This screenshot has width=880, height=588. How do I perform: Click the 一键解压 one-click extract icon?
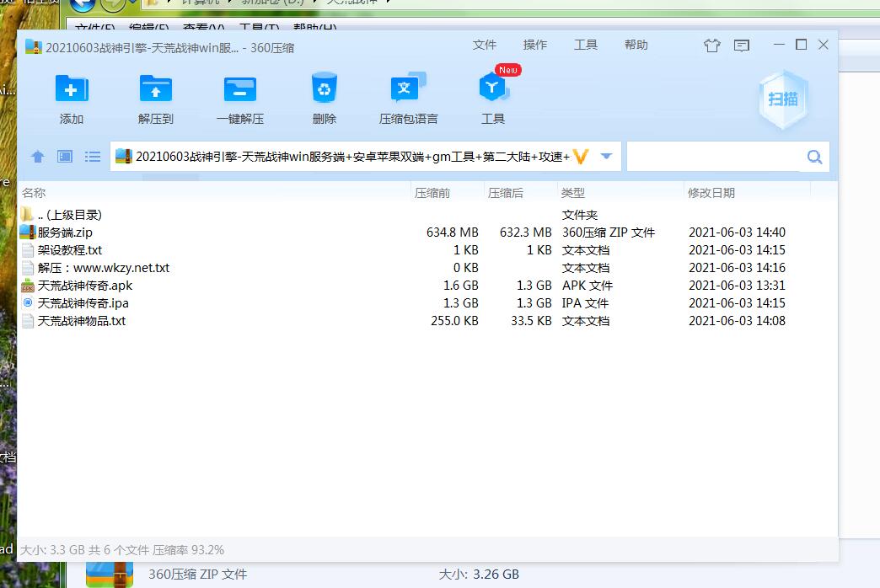coord(240,88)
